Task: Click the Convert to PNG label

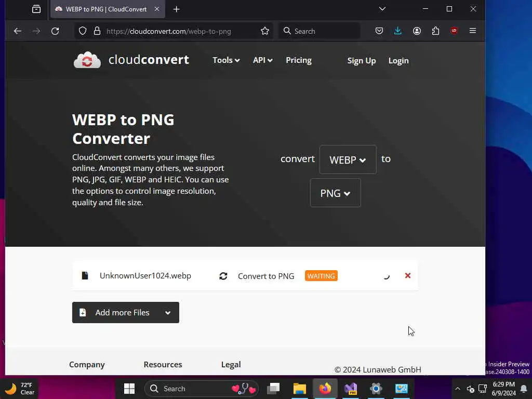Action: coord(266,276)
